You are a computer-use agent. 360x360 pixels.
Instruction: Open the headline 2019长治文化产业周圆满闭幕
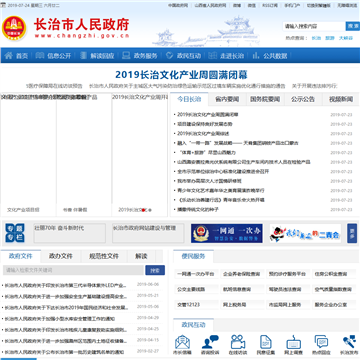pos(181,74)
